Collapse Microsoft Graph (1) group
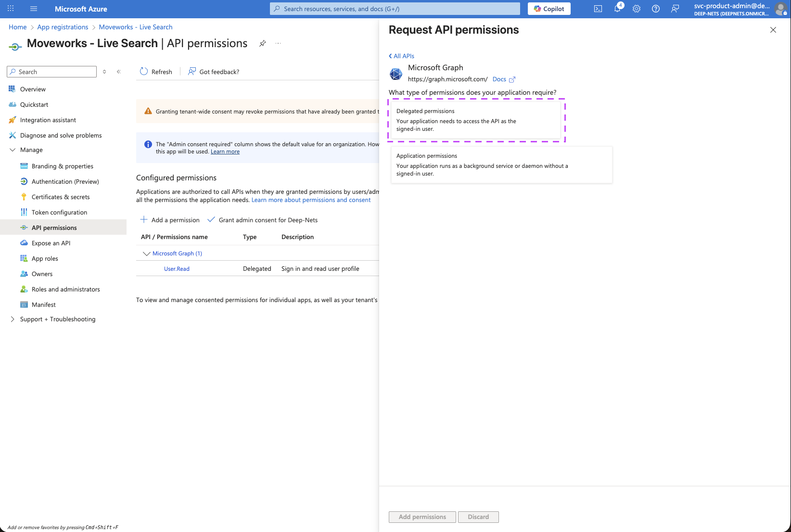Image resolution: width=791 pixels, height=532 pixels. (147, 253)
